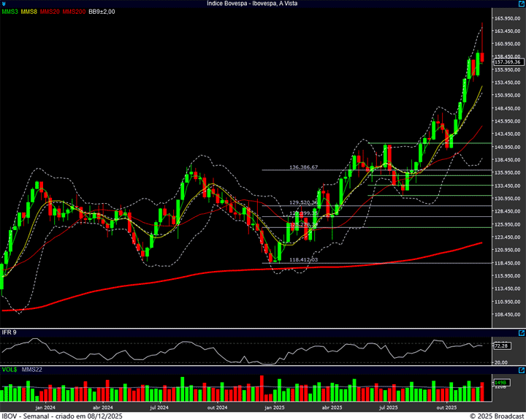Click the Broadcast logo icon at top-left
Screen dimensions: 526x420
click(5, 4)
